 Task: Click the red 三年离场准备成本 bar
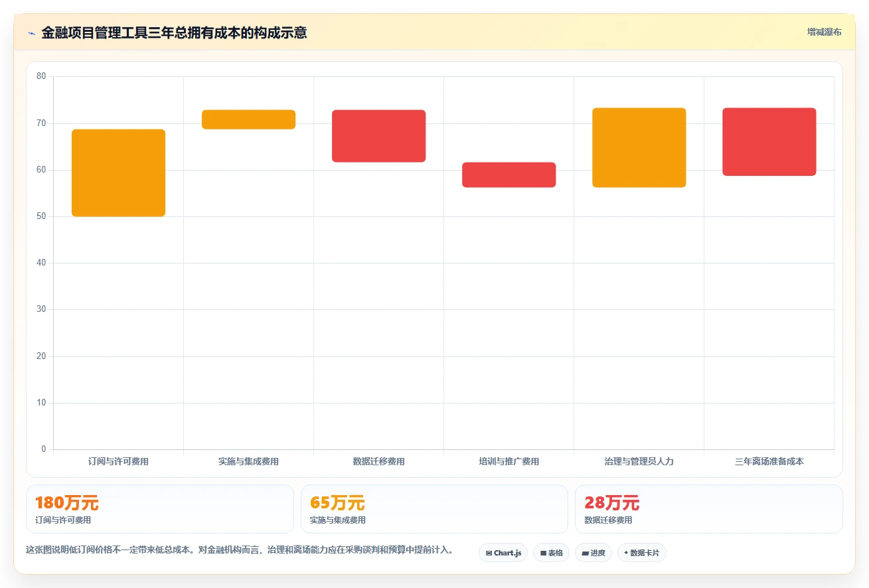(x=769, y=142)
